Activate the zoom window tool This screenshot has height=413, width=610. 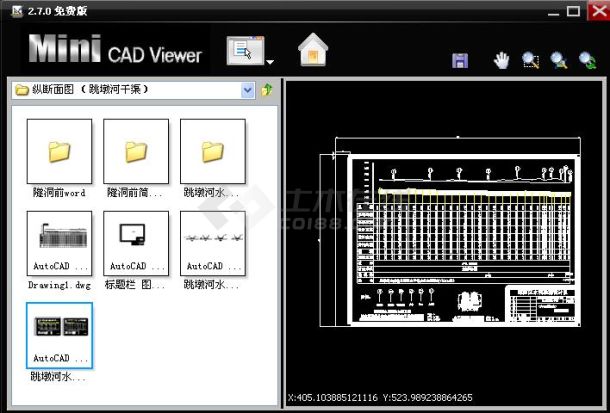click(531, 61)
